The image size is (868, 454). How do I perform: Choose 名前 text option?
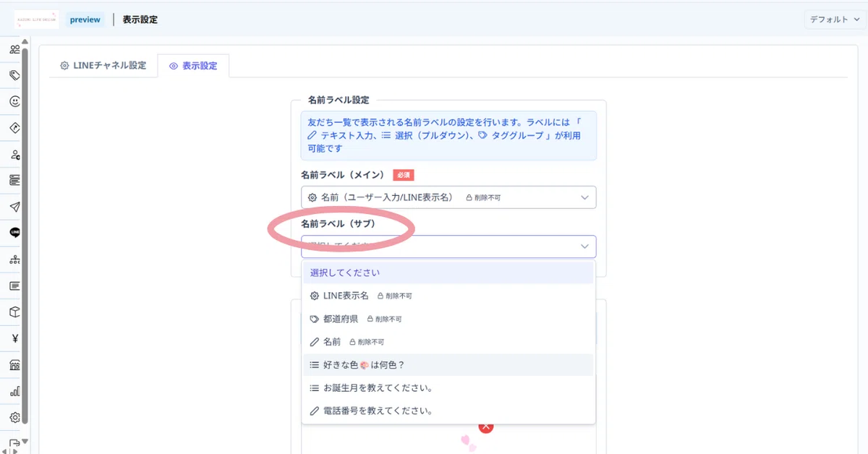point(448,342)
